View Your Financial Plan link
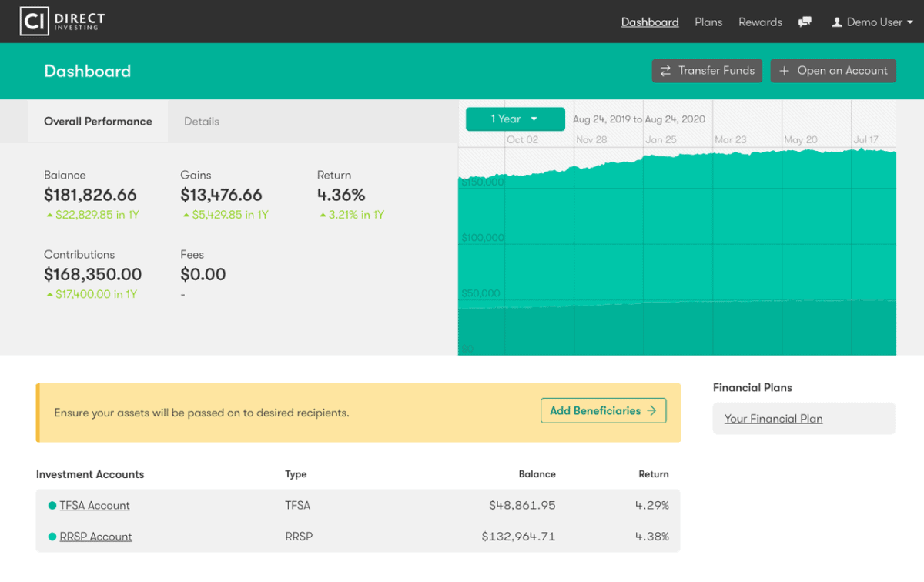The height and width of the screenshot is (582, 924). (x=773, y=419)
